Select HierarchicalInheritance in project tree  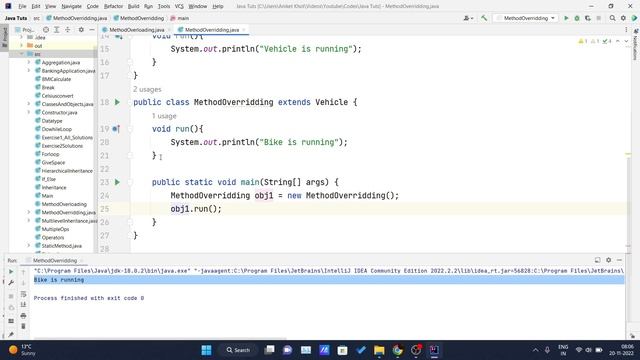(67, 171)
